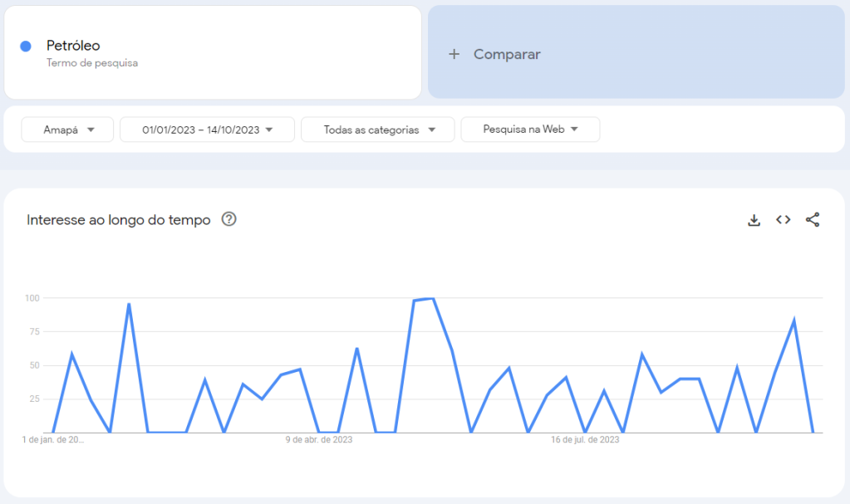Click the chart peak at value 100
This screenshot has height=504, width=850.
[432, 299]
